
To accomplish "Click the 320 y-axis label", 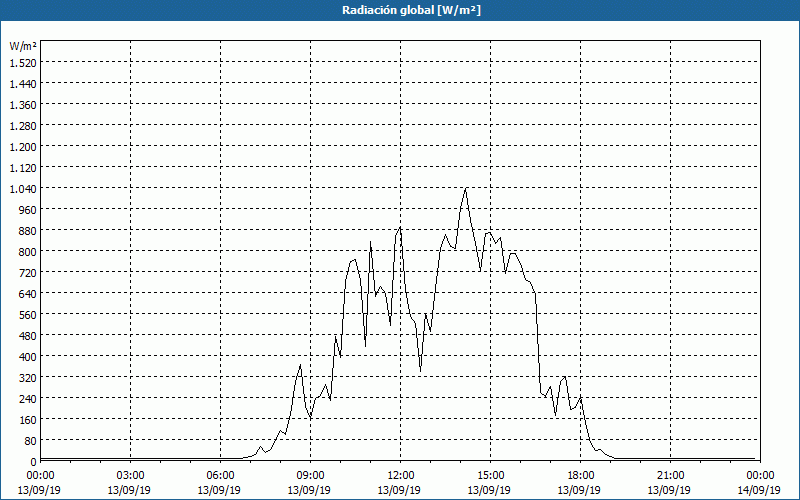I will tap(28, 378).
